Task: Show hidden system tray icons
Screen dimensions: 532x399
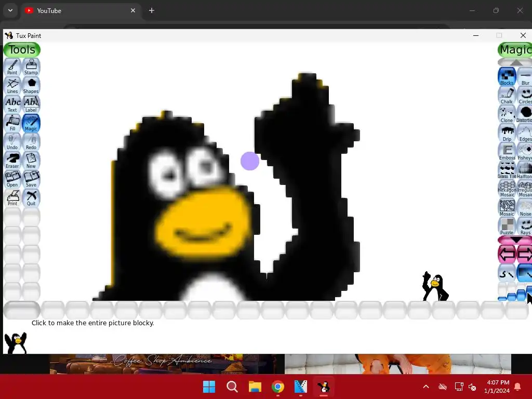Action: 426,387
